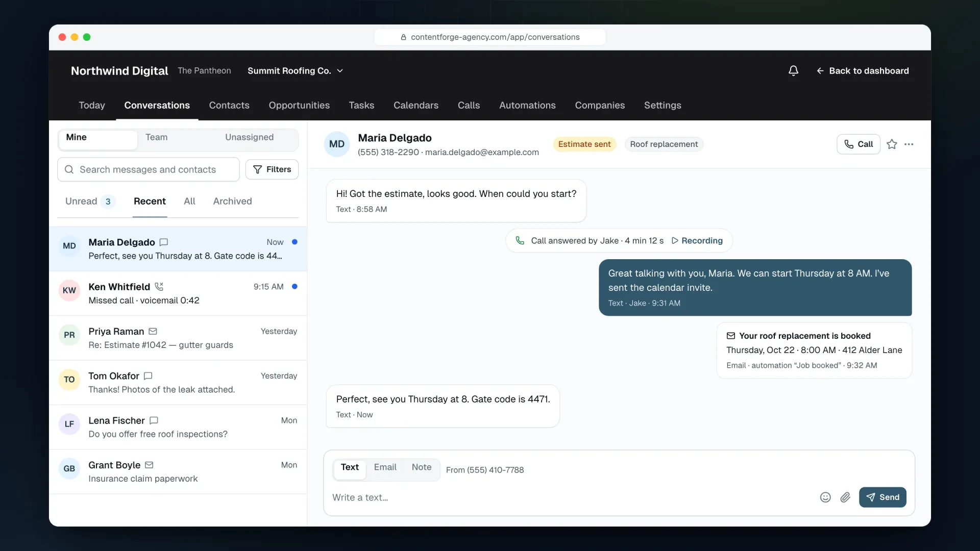
Task: Show All conversations tab
Action: click(189, 202)
